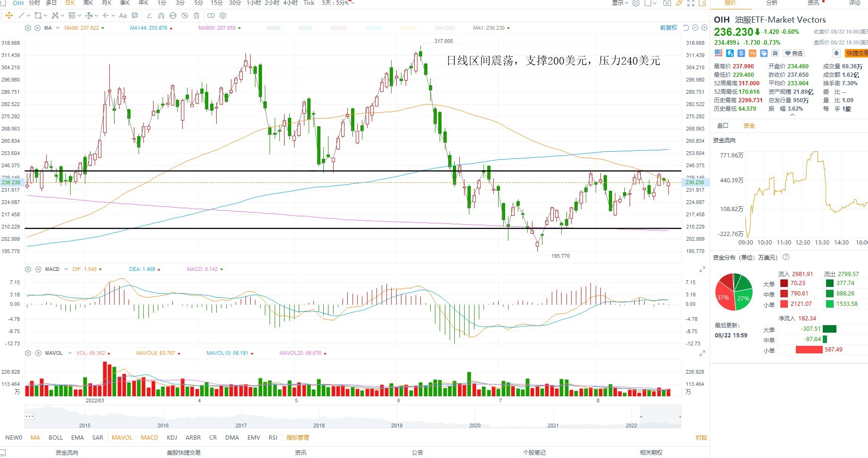Open the 分析 analysis tab

tap(772, 3)
